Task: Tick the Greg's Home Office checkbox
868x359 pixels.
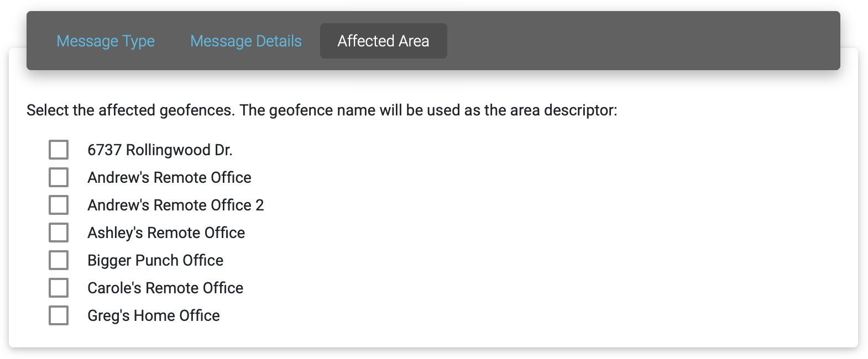Action: pos(59,315)
